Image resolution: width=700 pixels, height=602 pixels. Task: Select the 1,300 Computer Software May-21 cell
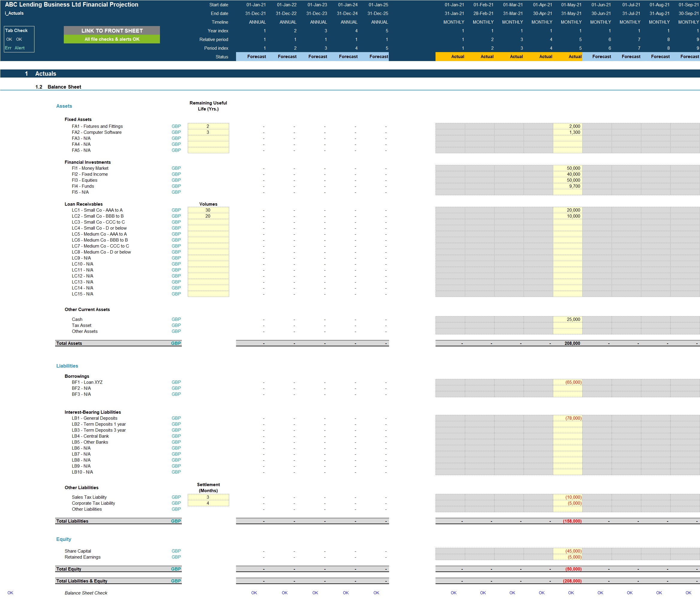tap(568, 132)
